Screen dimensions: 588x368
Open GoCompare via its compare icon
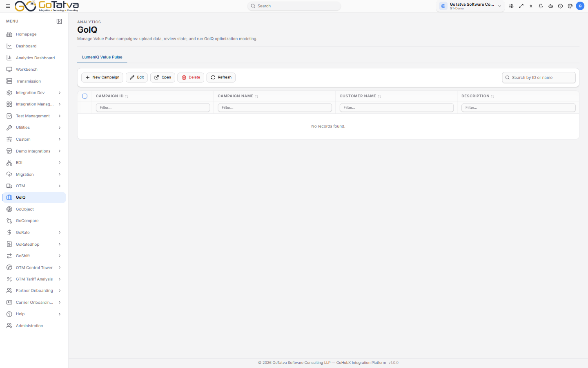pyautogui.click(x=9, y=221)
